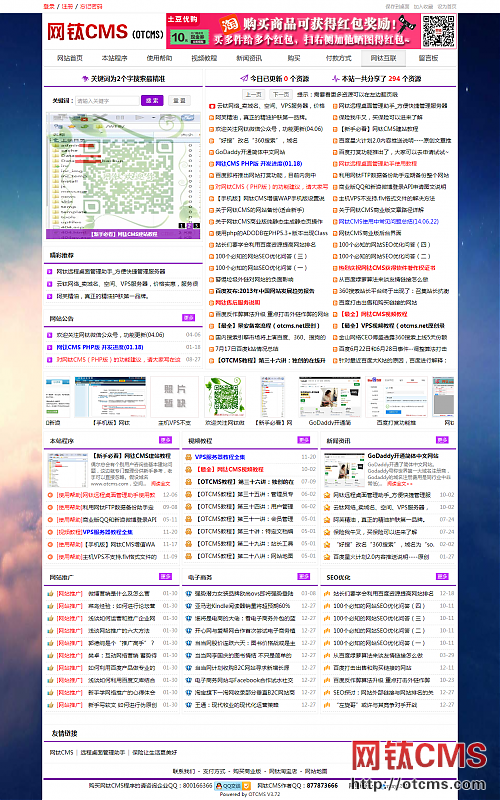Click the 更多 button in 网站推广 panel
500x800 pixels.
pyautogui.click(x=165, y=577)
